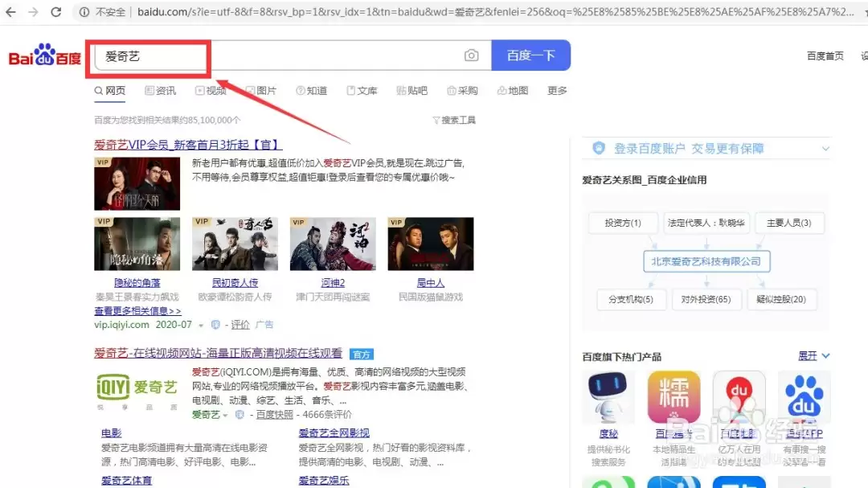Open the 百度糯米 product icon
868x488 pixels.
(x=674, y=398)
